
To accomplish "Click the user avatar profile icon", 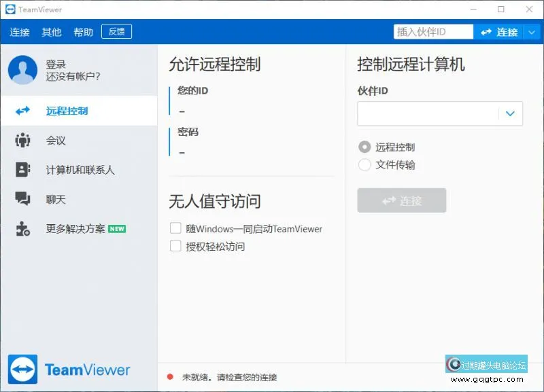I will [22, 70].
